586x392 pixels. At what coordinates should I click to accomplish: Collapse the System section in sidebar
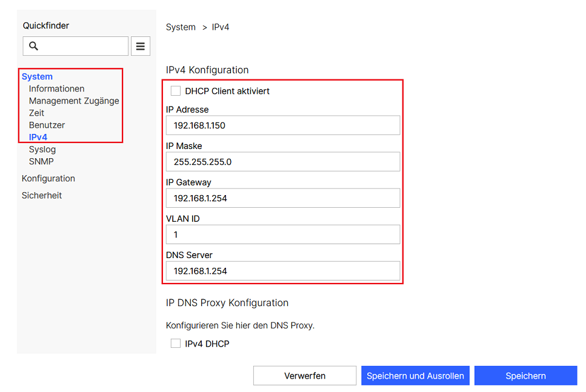(x=37, y=76)
